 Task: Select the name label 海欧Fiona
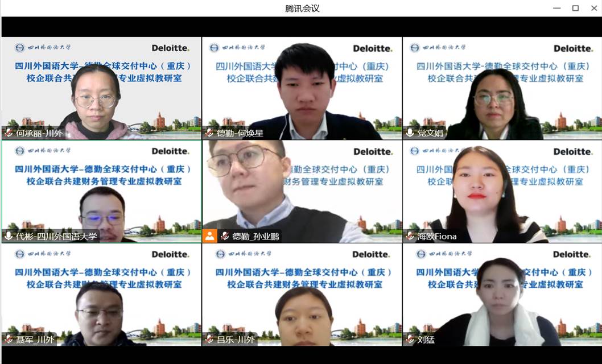click(x=437, y=236)
